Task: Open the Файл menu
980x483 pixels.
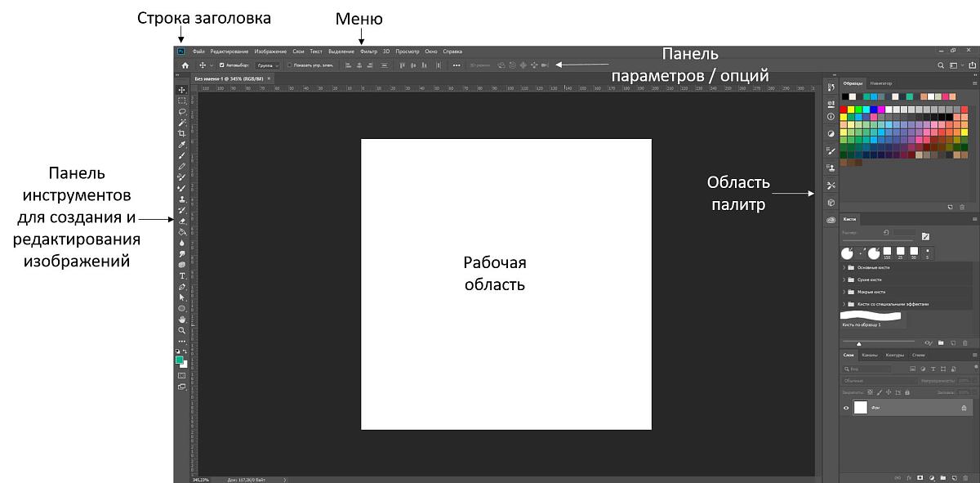Action: (198, 51)
